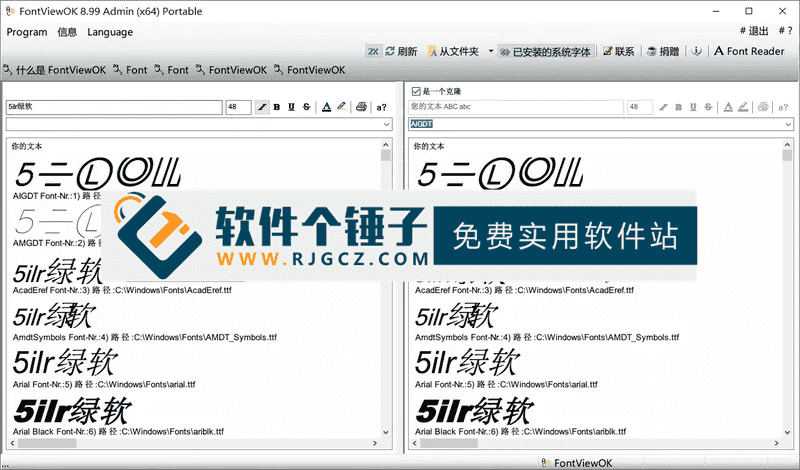Pick highlight color in right pane
Screen dimensions: 800x470
(743, 107)
